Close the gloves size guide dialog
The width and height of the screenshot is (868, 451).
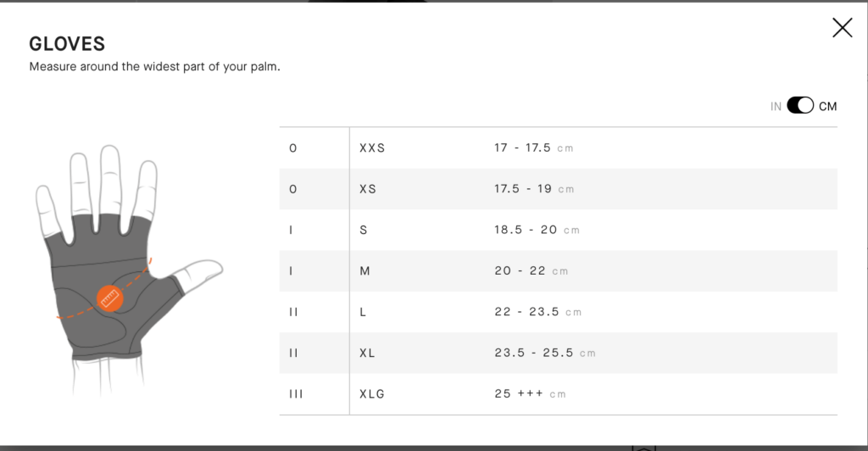coord(842,27)
